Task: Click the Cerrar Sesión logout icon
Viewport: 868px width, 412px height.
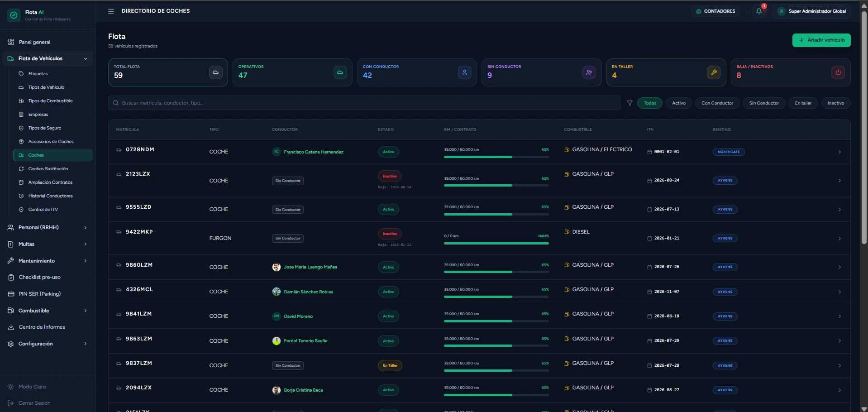Action: [x=11, y=403]
